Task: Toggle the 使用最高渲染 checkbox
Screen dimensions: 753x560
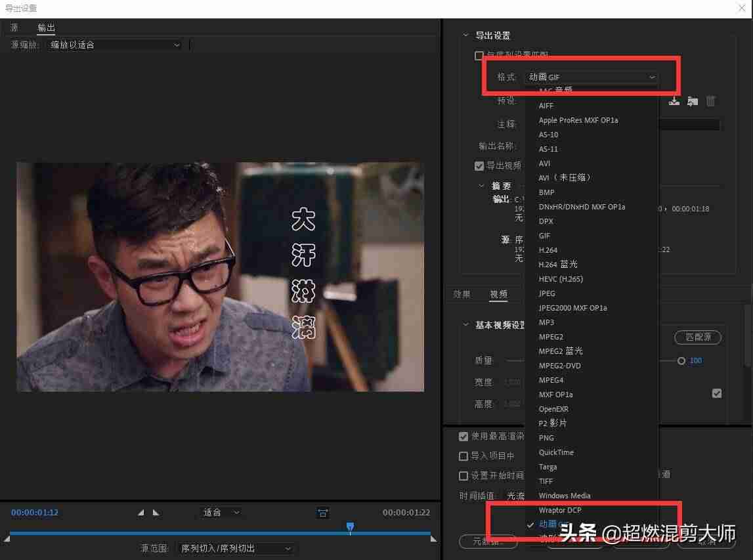Action: pos(463,436)
